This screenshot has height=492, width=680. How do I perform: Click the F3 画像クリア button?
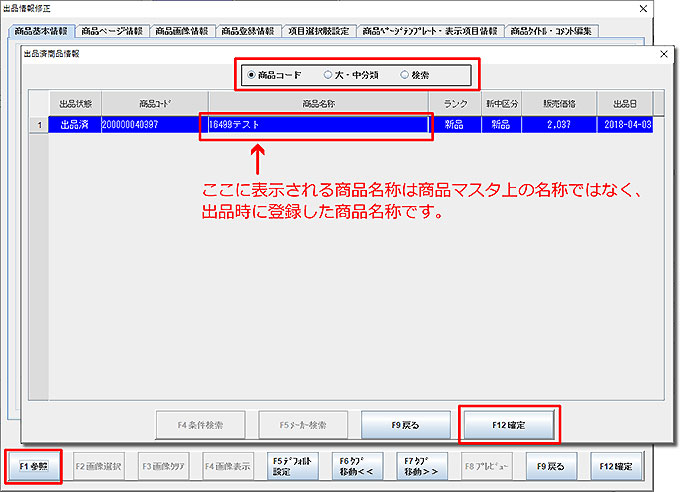pos(163,466)
